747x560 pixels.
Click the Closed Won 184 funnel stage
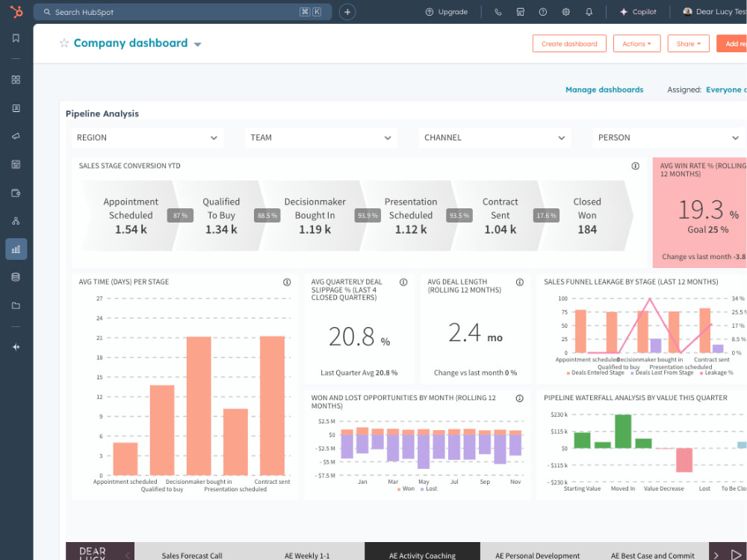tap(587, 216)
